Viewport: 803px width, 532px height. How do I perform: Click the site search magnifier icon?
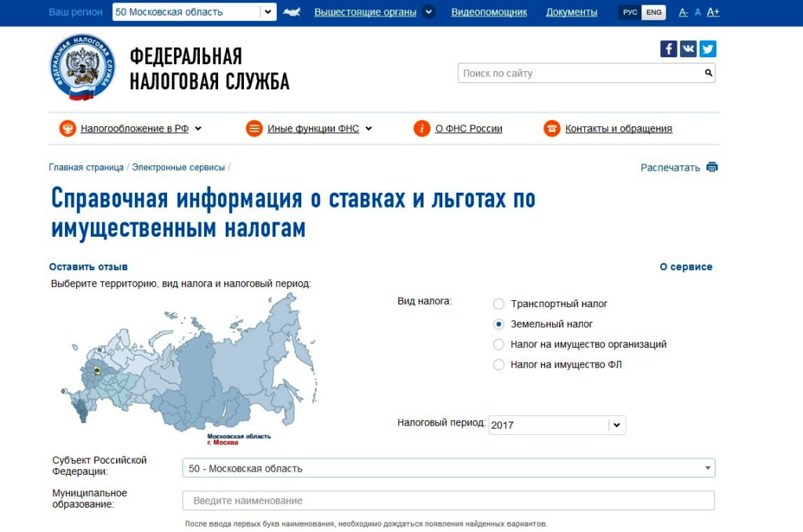(x=708, y=73)
